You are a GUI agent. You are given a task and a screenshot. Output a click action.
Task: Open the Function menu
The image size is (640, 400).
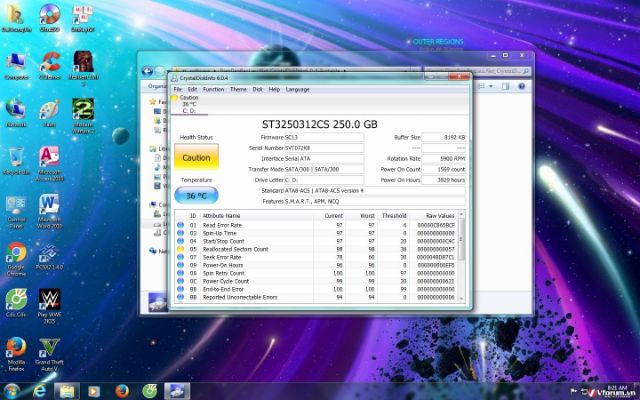(213, 89)
